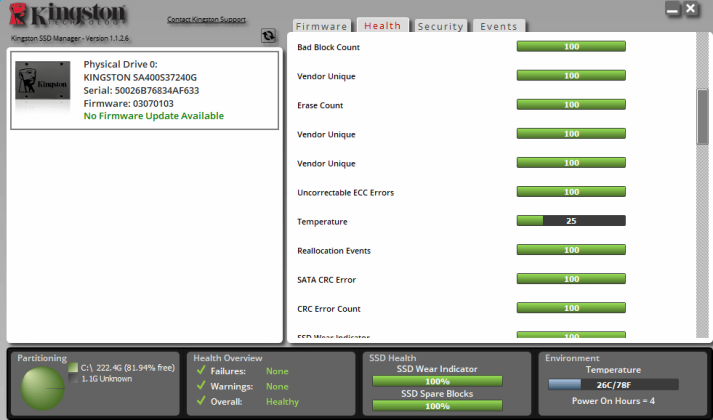
Task: Go to the Events tab
Action: click(499, 26)
